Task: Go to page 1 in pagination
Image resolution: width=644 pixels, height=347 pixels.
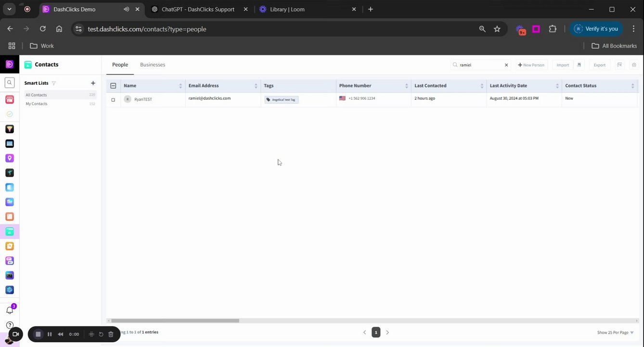Action: coord(376,332)
